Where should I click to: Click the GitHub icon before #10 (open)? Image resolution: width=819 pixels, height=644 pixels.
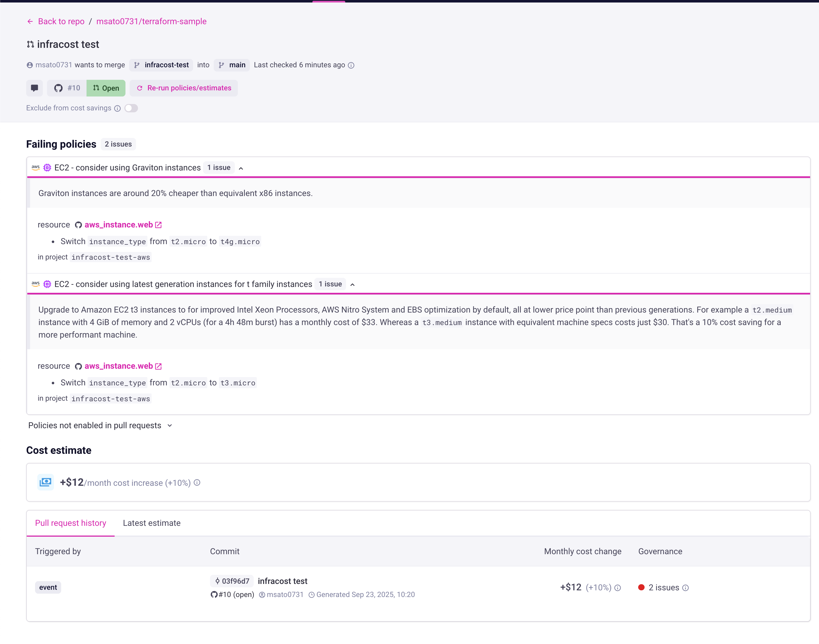[214, 595]
